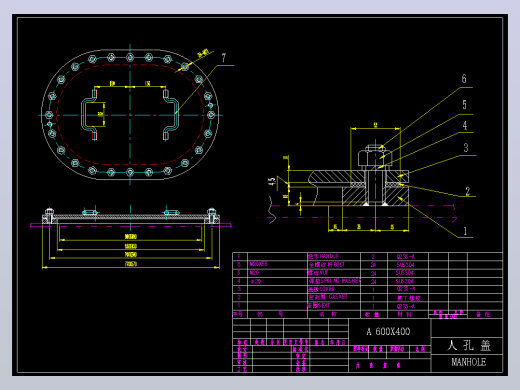Image resolution: width=520 pixels, height=390 pixels.
Task: Click the SPRING WASHER entry in table
Action: pyautogui.click(x=334, y=281)
